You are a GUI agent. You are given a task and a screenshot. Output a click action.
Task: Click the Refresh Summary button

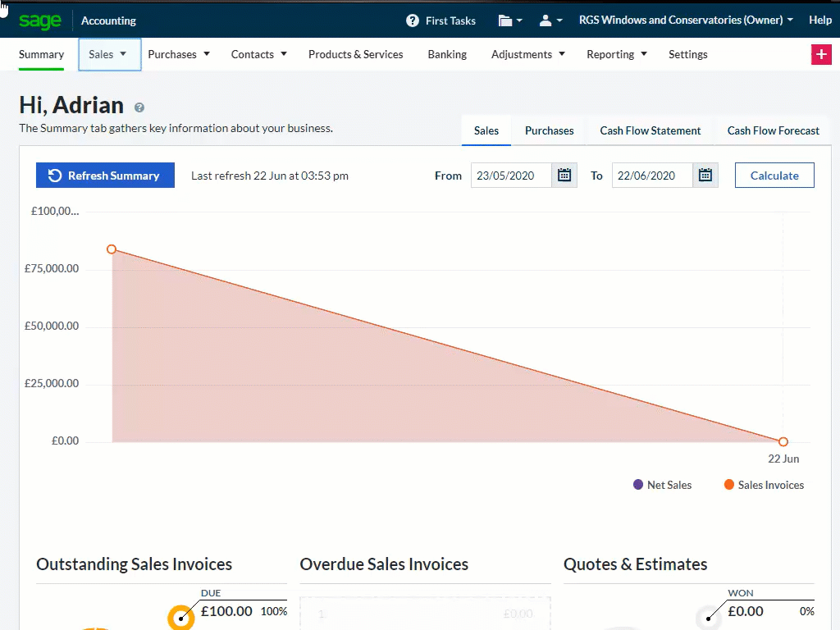click(x=105, y=176)
